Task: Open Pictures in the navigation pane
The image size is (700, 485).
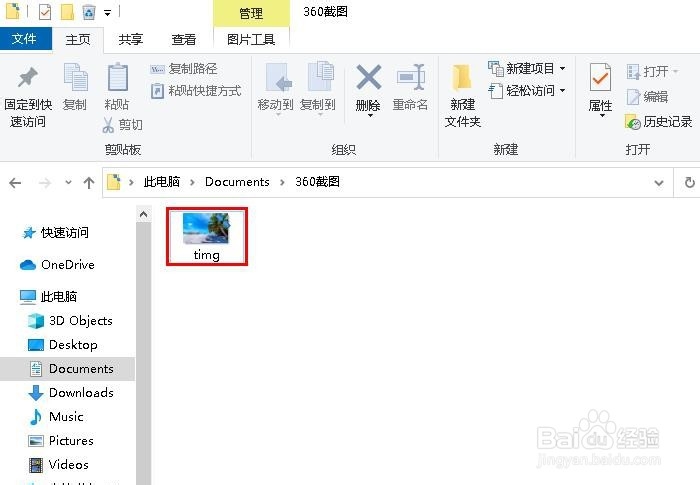Action: pyautogui.click(x=61, y=441)
